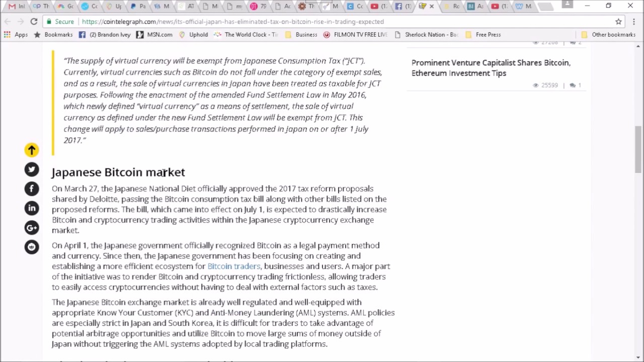Expand the Business bookmarks folder

[301, 35]
